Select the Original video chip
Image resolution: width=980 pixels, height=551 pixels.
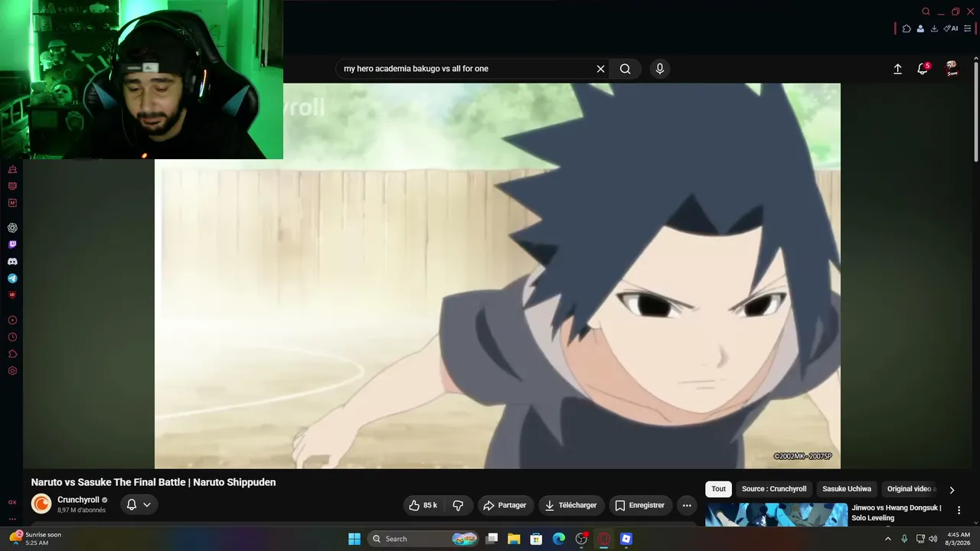click(x=910, y=489)
